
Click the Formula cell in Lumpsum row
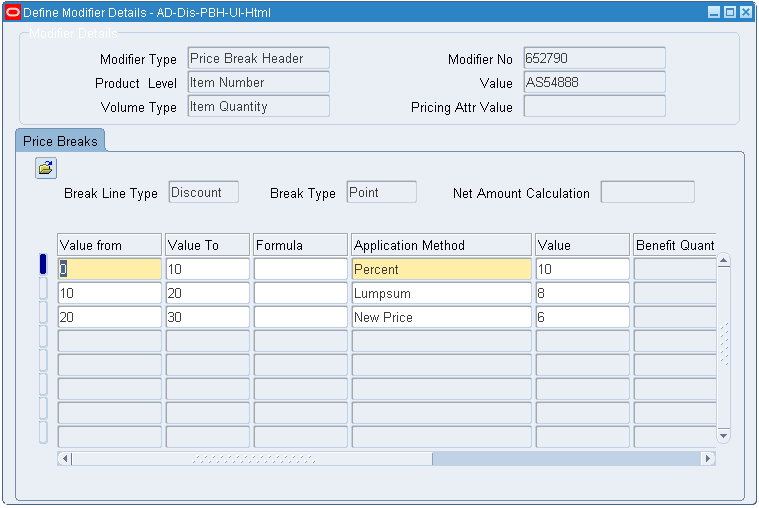[301, 293]
